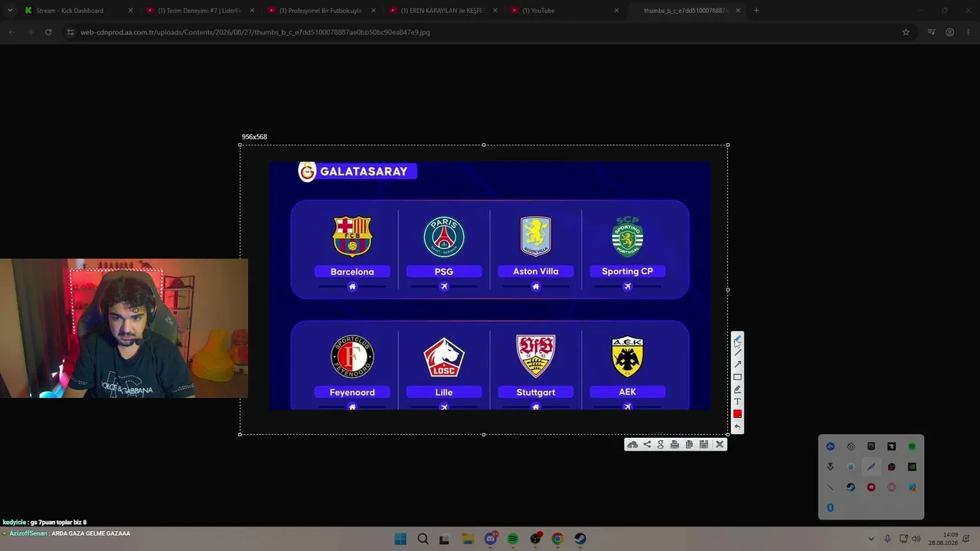Viewport: 980px width, 551px height.
Task: Click the taskbar microphone icon
Action: point(887,539)
